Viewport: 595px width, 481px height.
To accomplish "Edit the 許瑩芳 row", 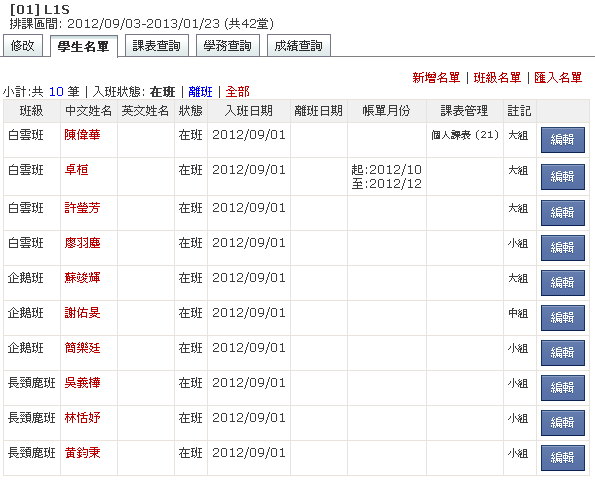I will click(x=562, y=212).
